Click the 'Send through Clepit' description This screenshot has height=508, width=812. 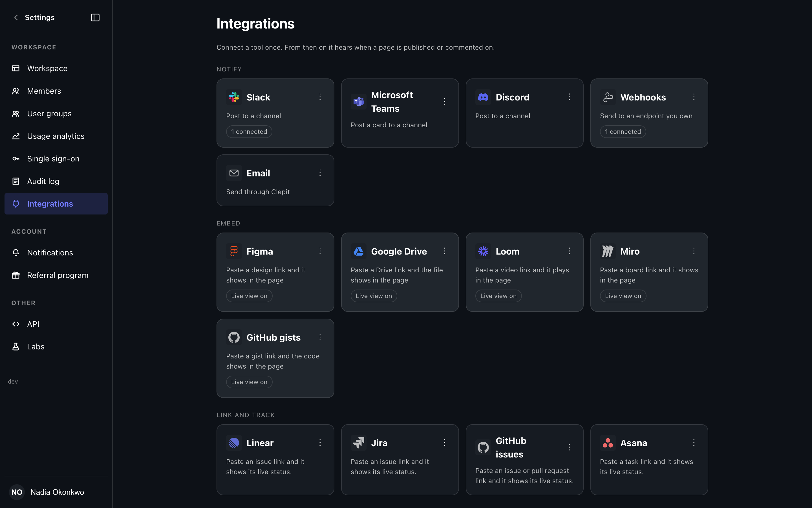pos(258,192)
